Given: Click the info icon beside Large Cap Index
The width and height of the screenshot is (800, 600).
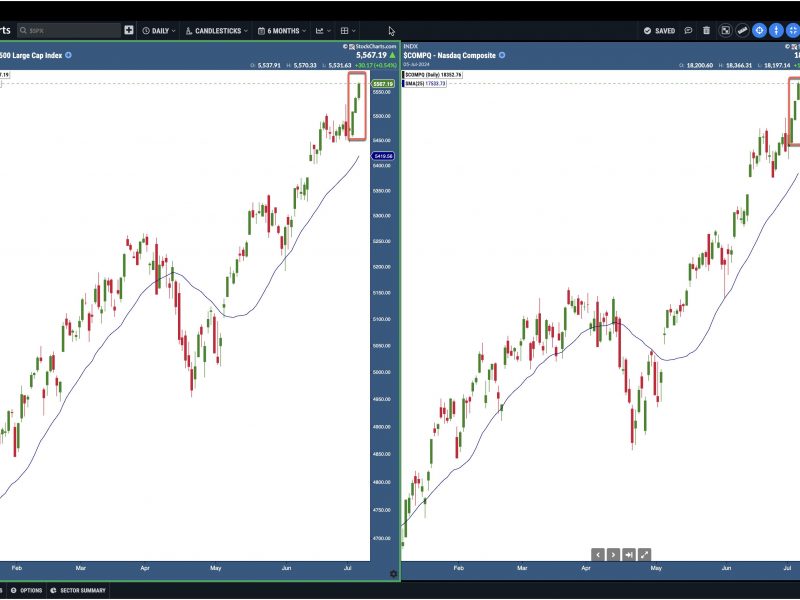Looking at the screenshot, I should 68,55.
